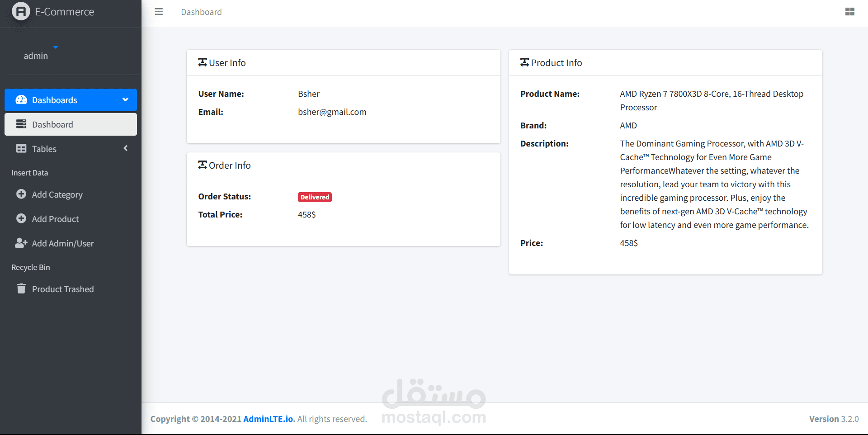Click the User Info header icon
Viewport: 868px width, 435px height.
tap(203, 62)
